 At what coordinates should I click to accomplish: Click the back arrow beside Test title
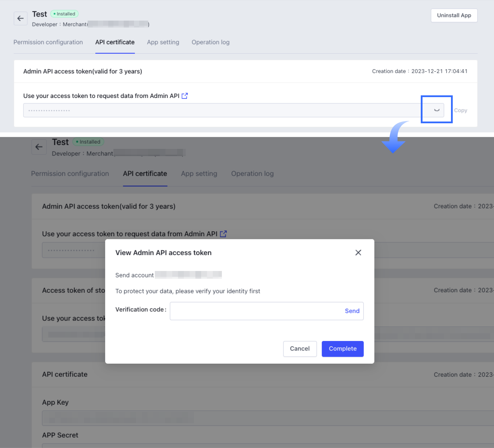[x=20, y=19]
